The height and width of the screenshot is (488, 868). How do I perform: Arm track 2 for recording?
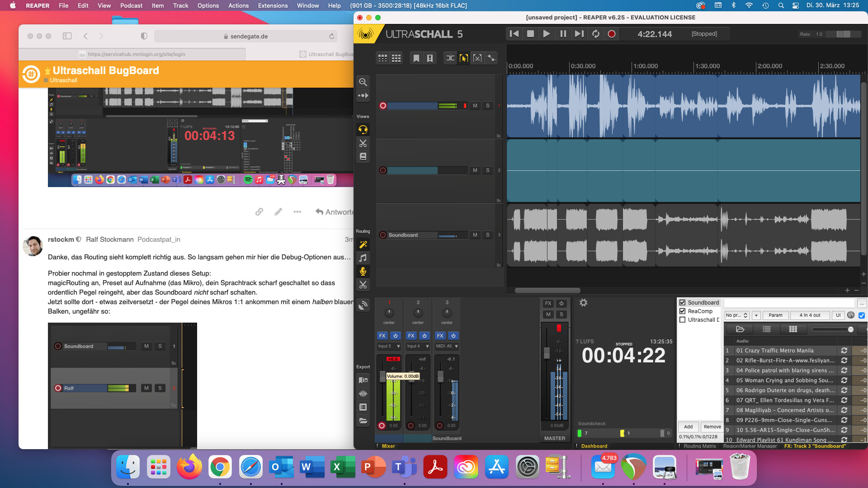coord(382,170)
